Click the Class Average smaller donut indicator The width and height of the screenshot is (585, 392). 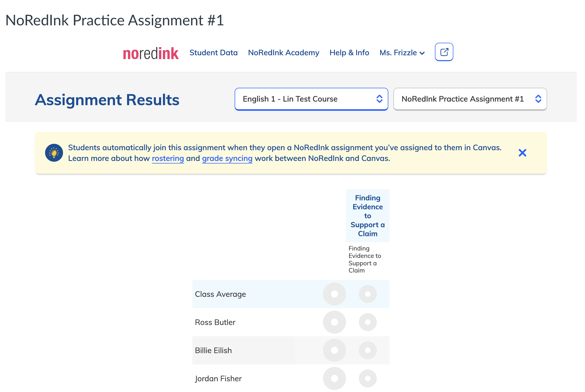pyautogui.click(x=368, y=294)
